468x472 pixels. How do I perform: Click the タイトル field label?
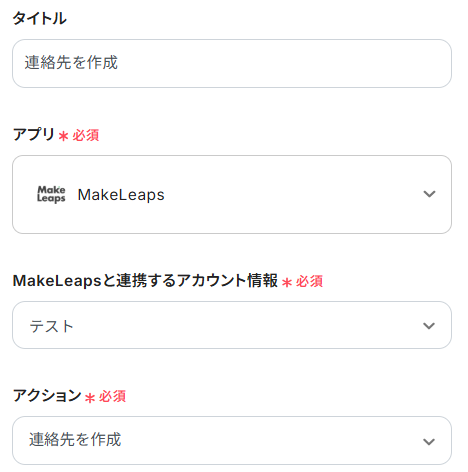click(x=40, y=18)
